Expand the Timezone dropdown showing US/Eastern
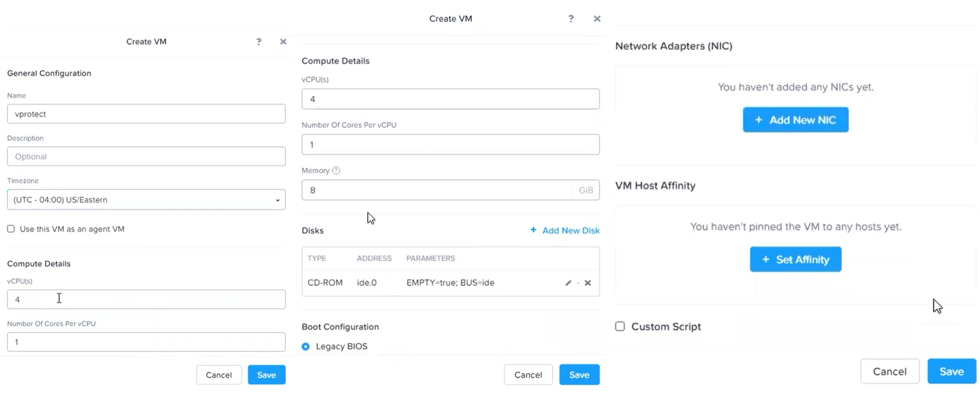 [x=146, y=200]
